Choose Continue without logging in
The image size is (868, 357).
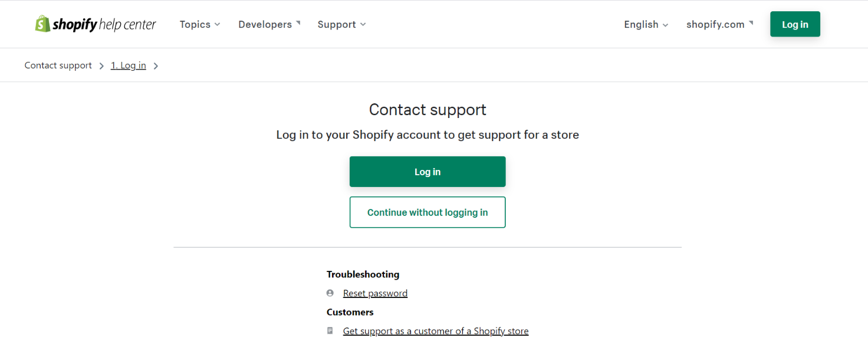point(428,212)
